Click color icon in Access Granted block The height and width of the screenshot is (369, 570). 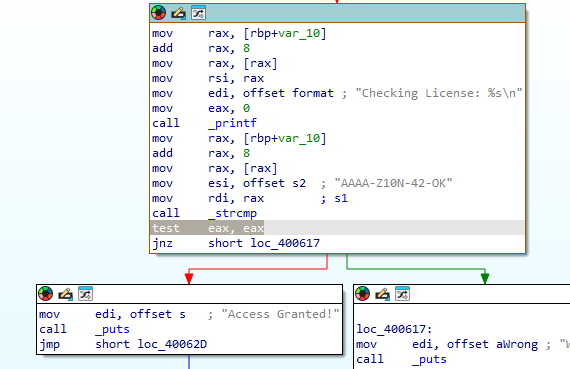click(x=45, y=294)
